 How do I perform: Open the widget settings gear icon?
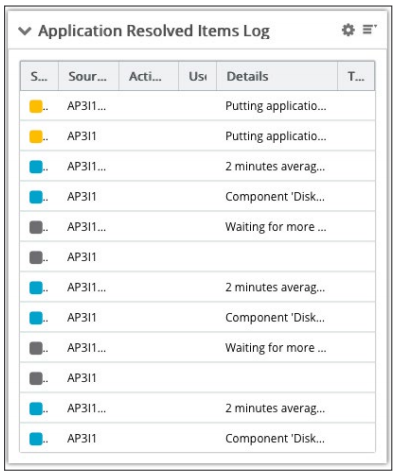348,30
